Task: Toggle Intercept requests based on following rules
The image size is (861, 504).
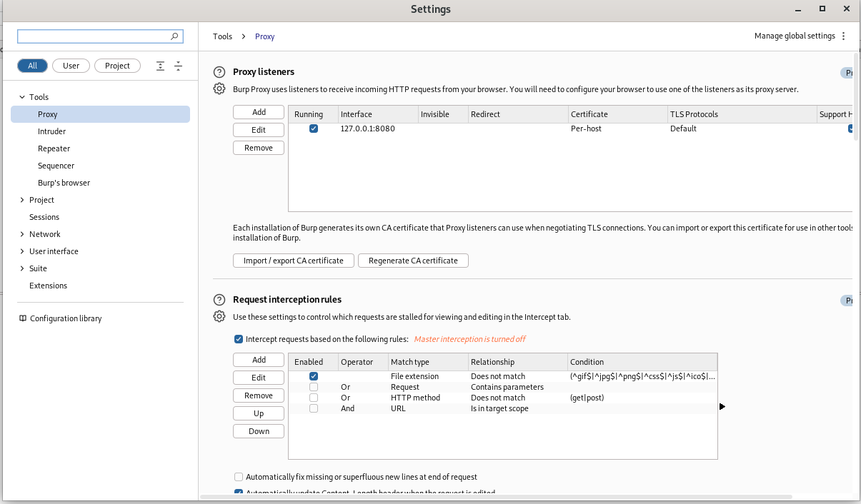Action: pos(239,339)
